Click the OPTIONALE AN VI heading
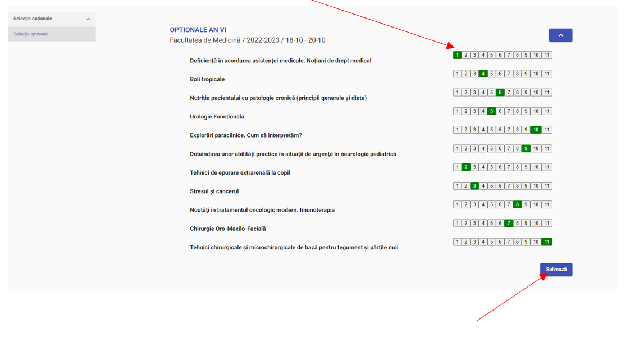 (198, 30)
